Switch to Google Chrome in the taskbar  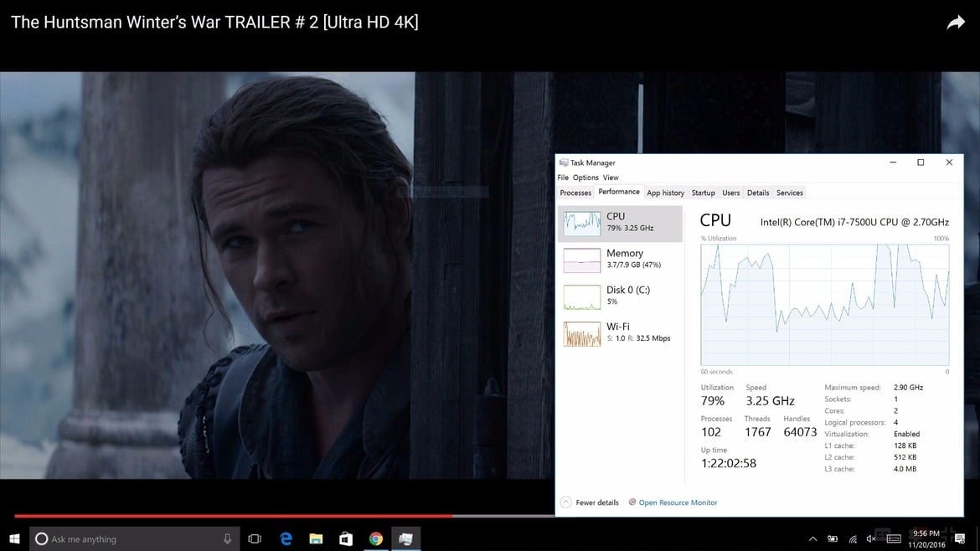(x=375, y=538)
